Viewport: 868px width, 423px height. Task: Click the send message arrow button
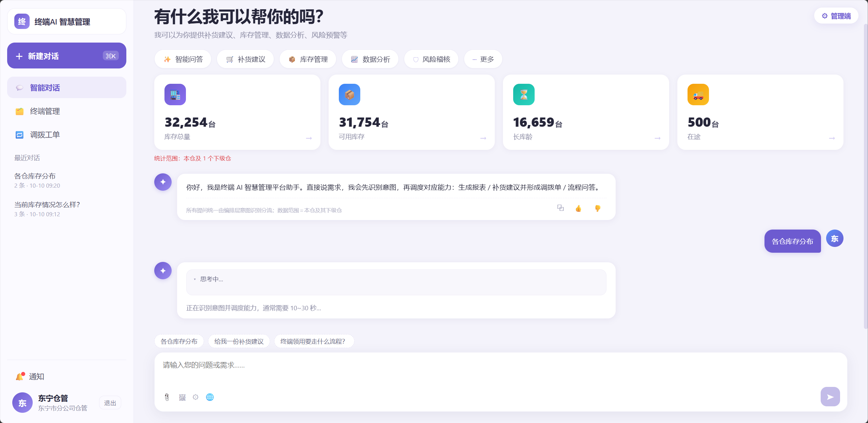point(830,396)
